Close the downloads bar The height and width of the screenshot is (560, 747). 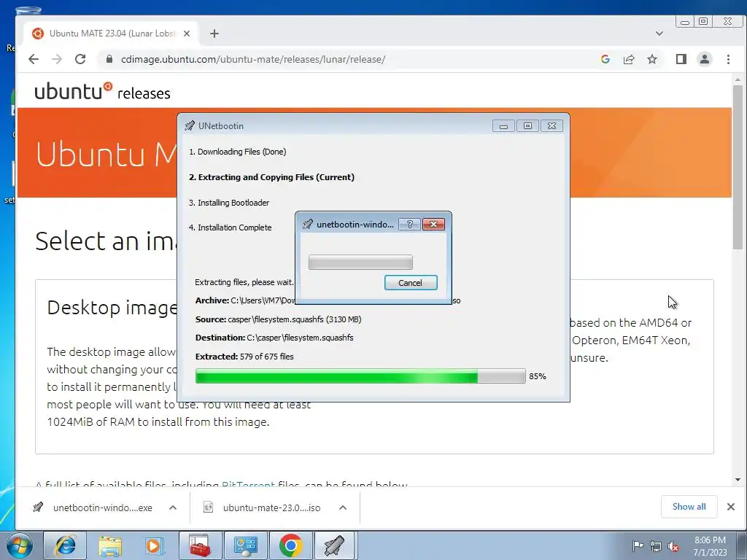[x=731, y=507]
